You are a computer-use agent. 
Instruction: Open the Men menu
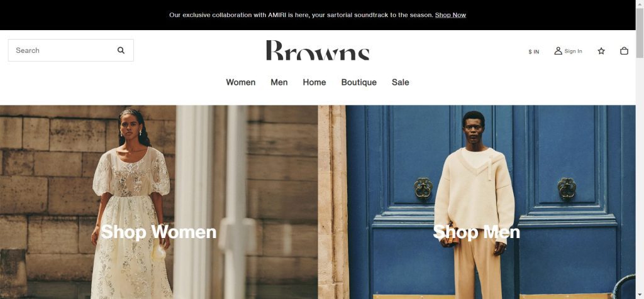pyautogui.click(x=279, y=82)
